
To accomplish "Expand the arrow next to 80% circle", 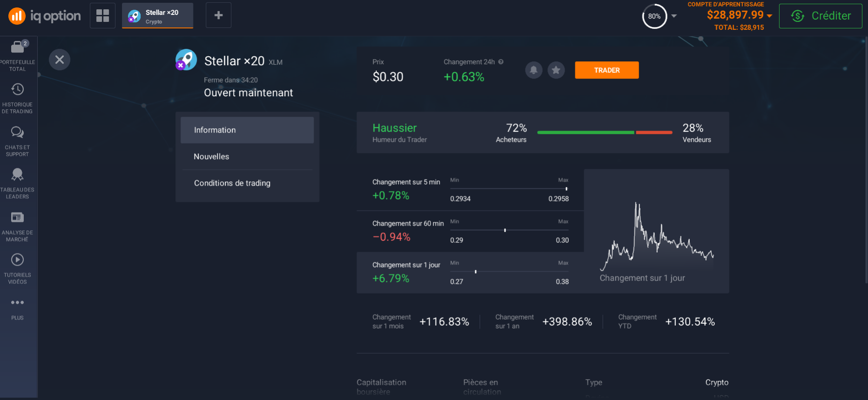I will pos(674,16).
